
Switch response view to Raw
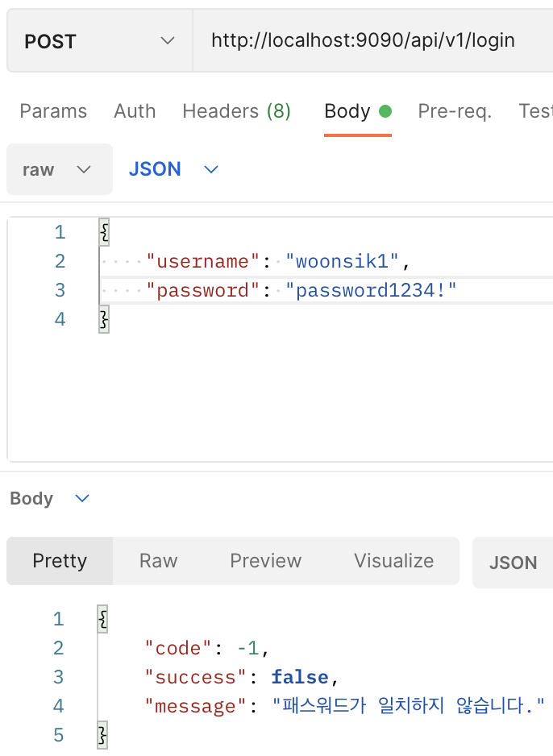158,561
